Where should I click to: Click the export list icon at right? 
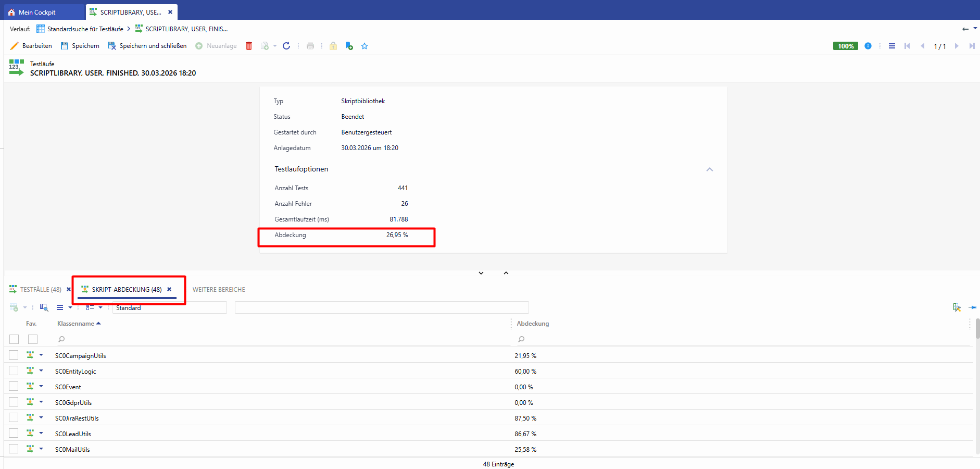click(957, 307)
